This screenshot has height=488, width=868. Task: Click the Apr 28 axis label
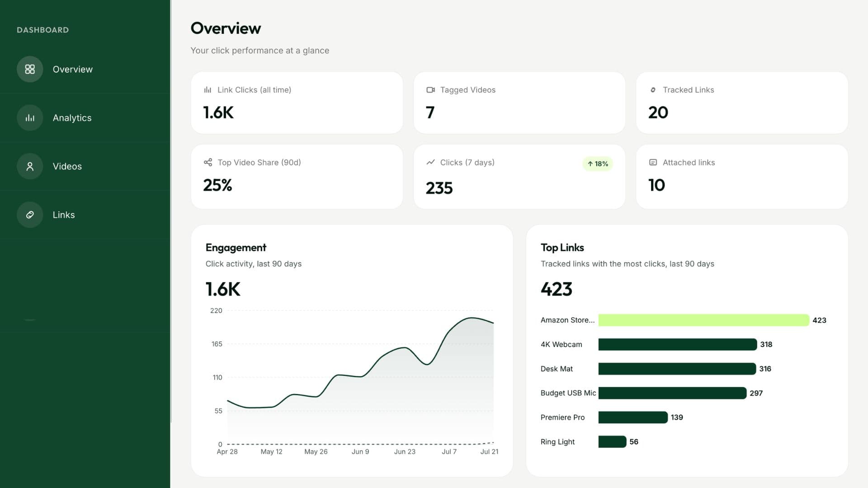[x=227, y=451]
